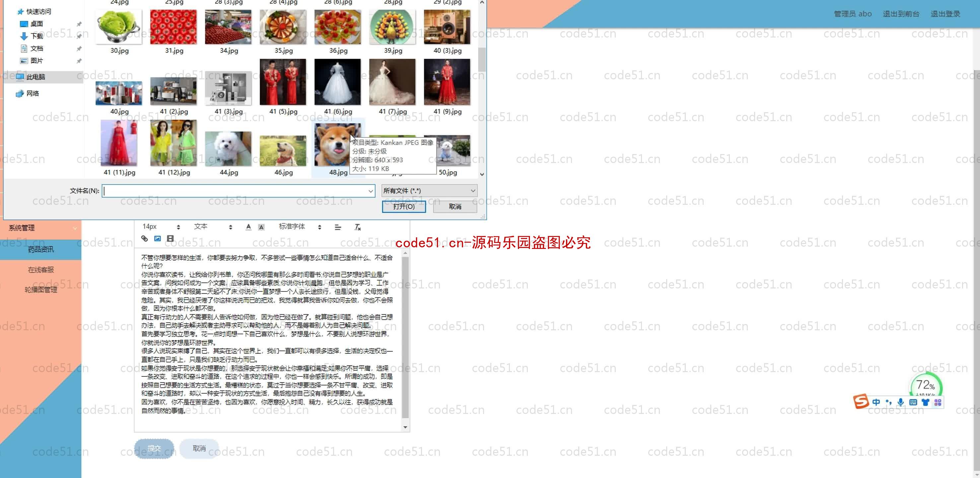Viewport: 980px width, 478px height.
Task: Expand the 文本 format type dropdown
Action: pos(231,226)
